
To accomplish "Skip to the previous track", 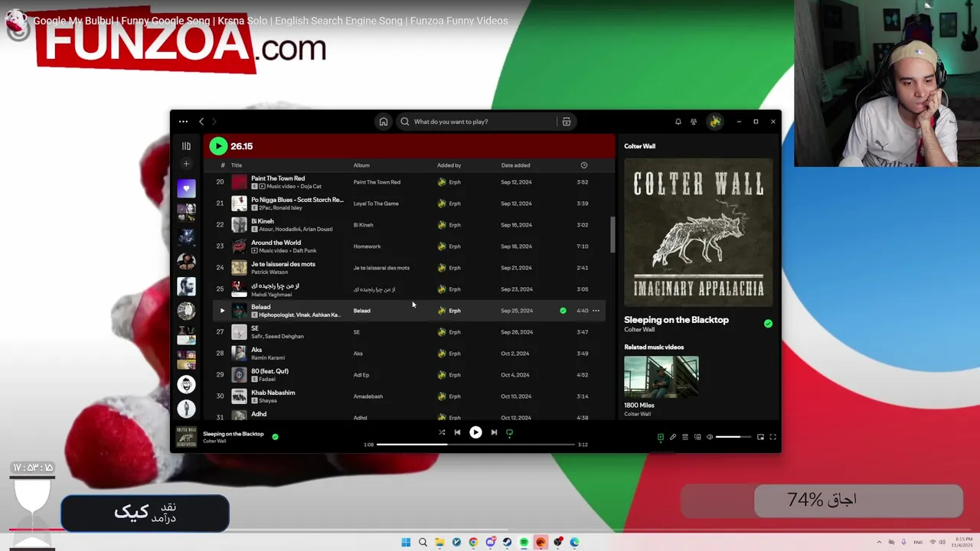I will click(x=457, y=432).
